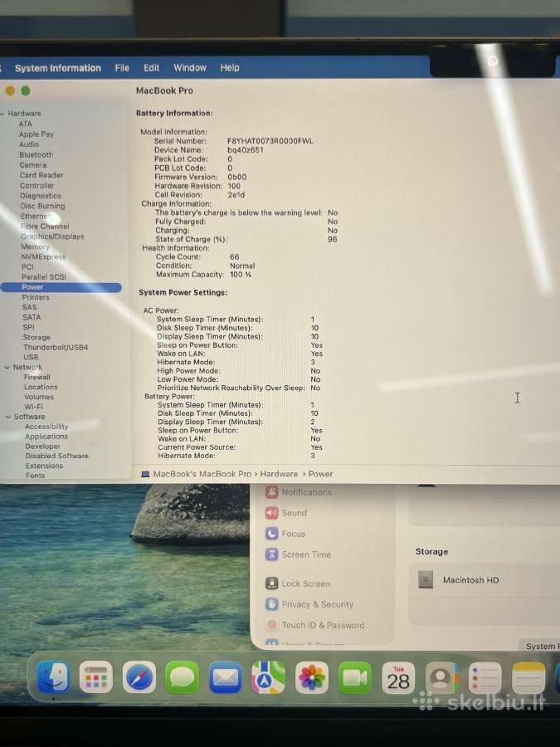The image size is (560, 747).
Task: Select NVMExpress in the sidebar
Action: tap(43, 256)
